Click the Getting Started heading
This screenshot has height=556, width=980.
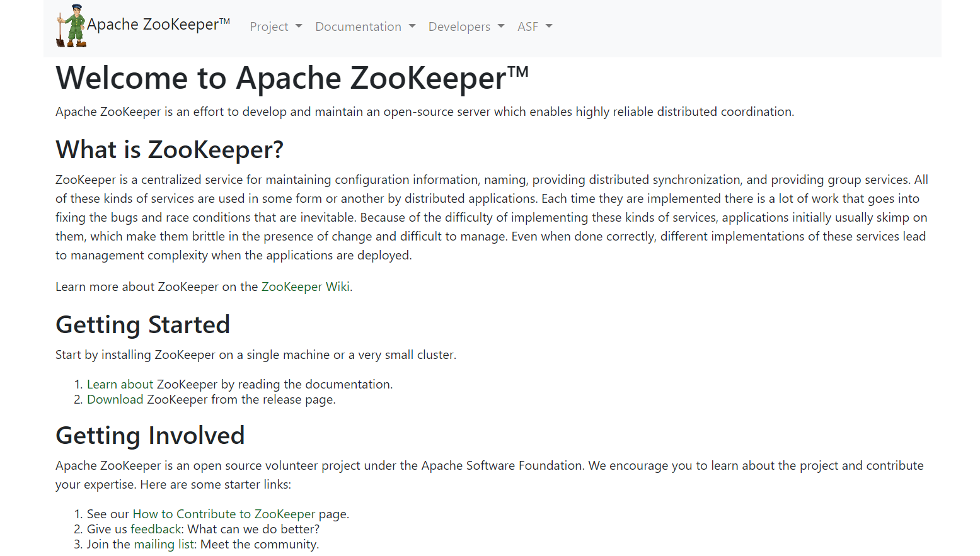[143, 325]
